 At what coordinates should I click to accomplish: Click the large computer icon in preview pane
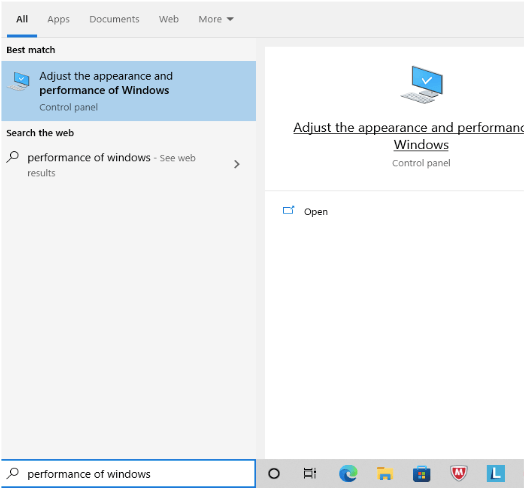point(421,85)
